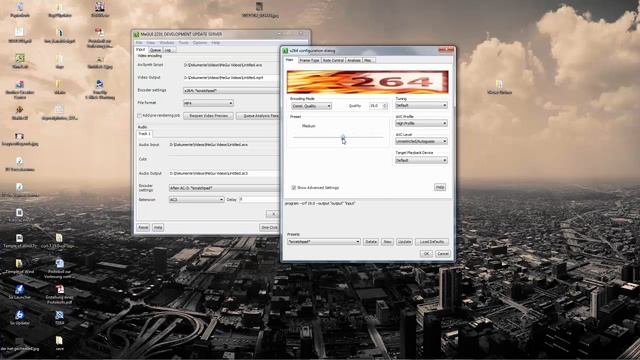The image size is (640, 360).
Task: Open the Tuning dropdown
Action: point(421,106)
